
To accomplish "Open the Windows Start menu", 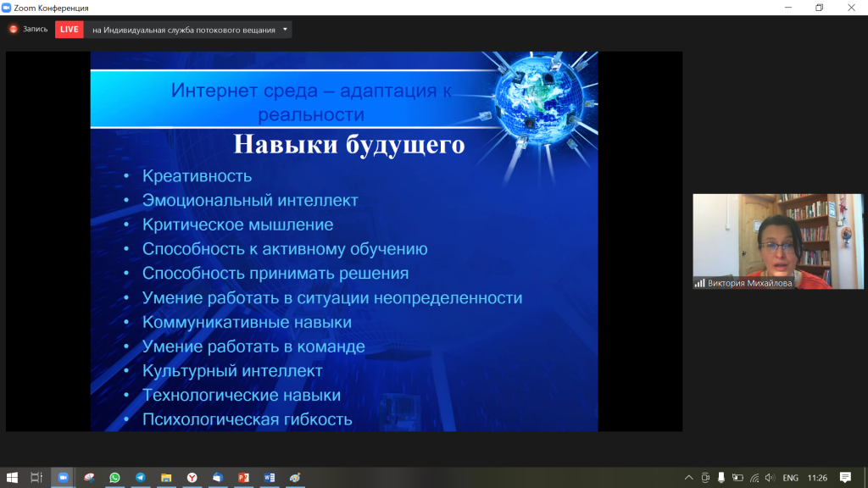I will tap(13, 478).
